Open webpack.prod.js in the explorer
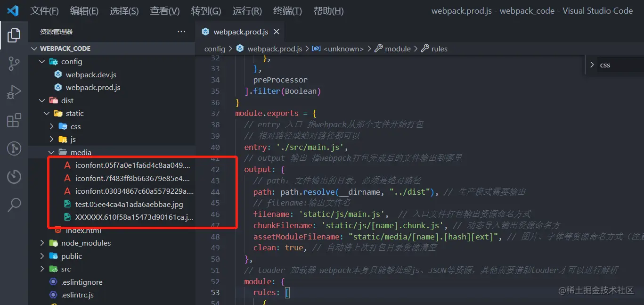Viewport: 644px width, 305px height. click(112, 88)
